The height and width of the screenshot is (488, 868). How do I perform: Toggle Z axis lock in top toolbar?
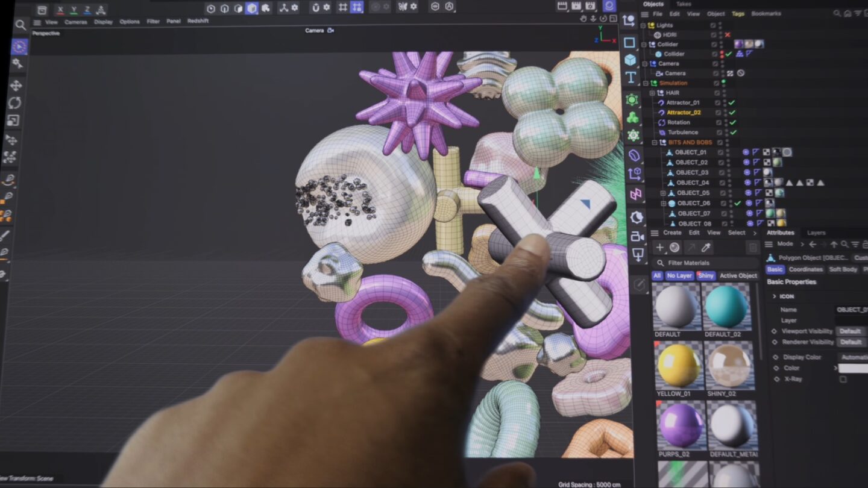[x=87, y=10]
